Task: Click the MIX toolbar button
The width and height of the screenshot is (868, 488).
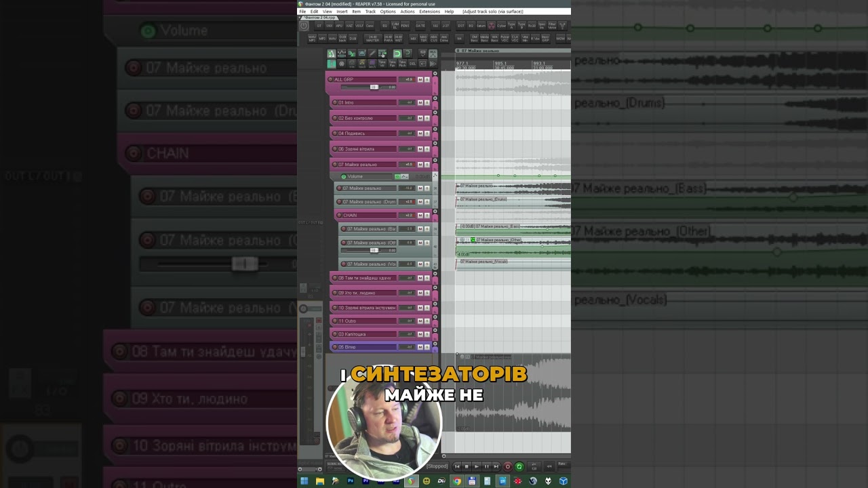Action: click(x=413, y=39)
